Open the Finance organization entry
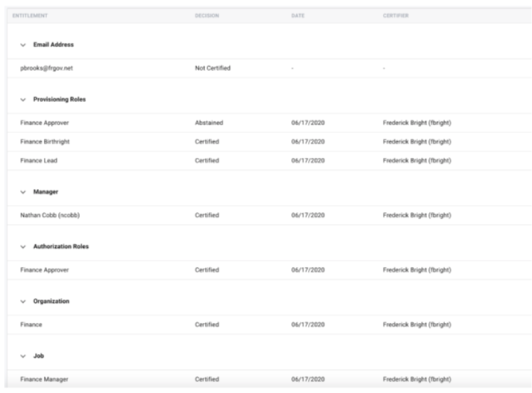The image size is (532, 393). click(x=32, y=324)
